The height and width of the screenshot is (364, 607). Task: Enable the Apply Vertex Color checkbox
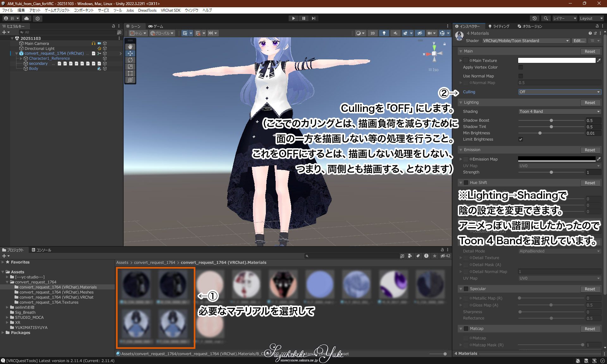521,67
